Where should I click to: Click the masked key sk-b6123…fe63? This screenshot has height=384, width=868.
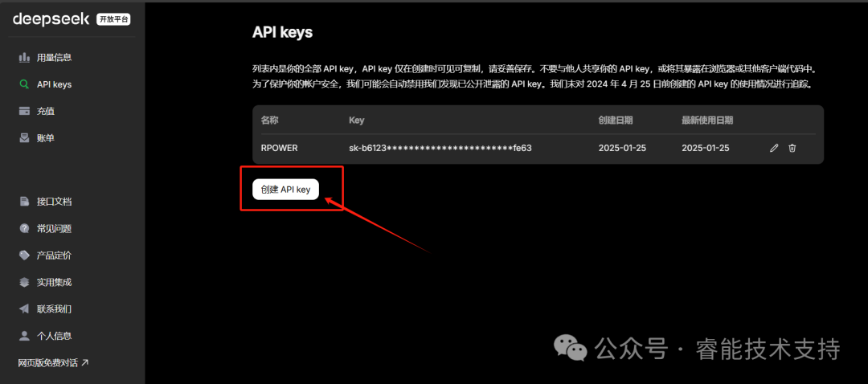pyautogui.click(x=440, y=148)
